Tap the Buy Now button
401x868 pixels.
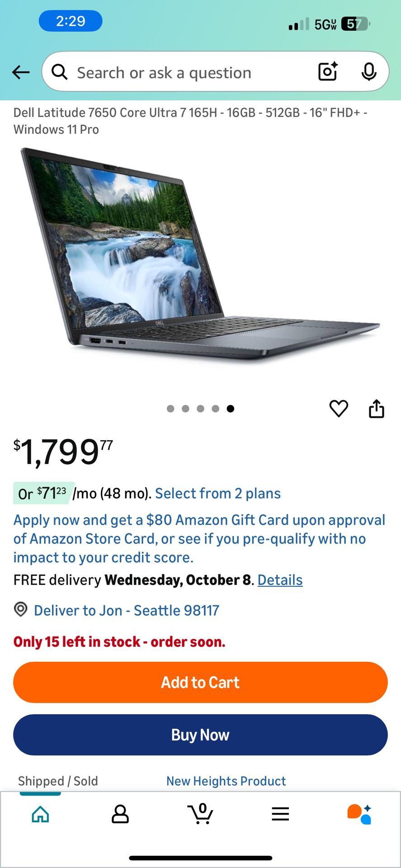tap(200, 735)
